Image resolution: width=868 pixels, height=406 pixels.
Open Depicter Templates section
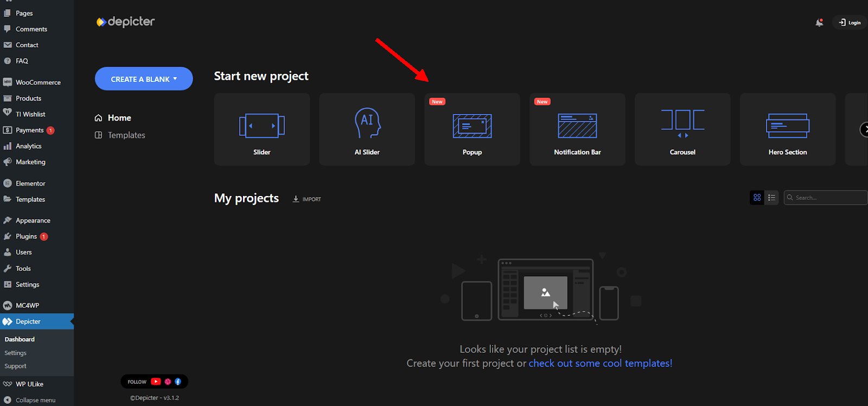[x=120, y=135]
